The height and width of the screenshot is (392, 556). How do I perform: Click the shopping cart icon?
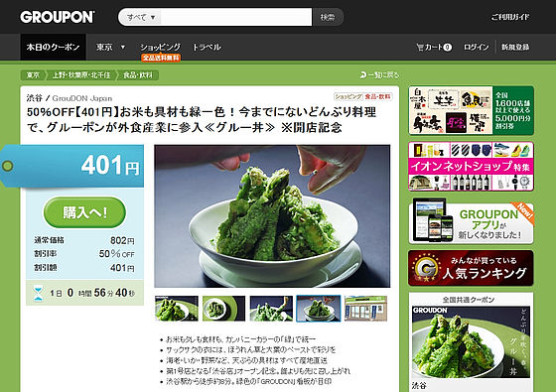point(420,47)
